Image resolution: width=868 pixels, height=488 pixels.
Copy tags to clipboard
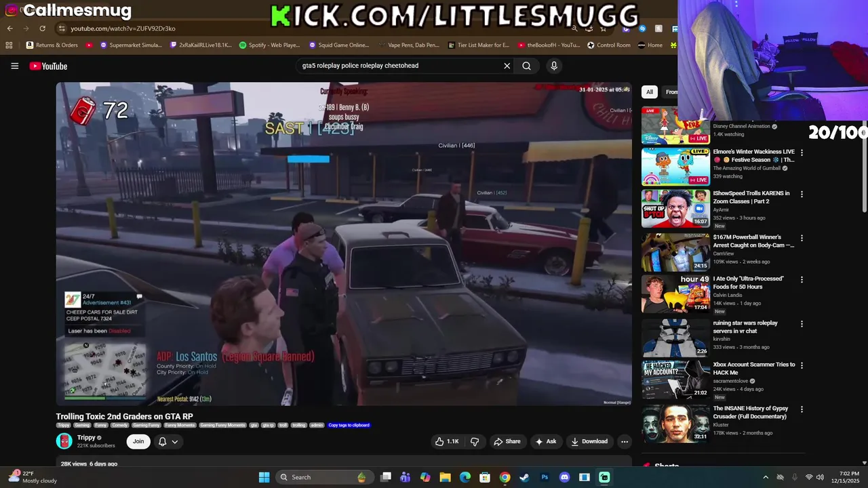[x=349, y=425]
